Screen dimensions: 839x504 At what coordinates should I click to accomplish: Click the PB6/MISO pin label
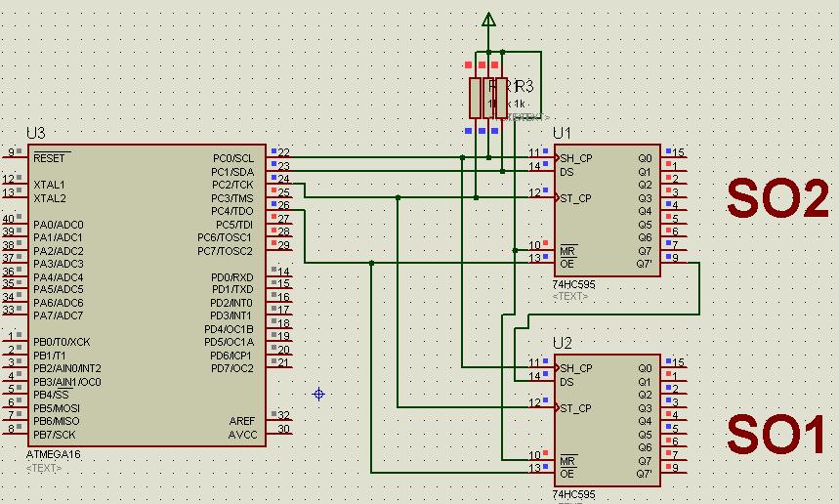[x=57, y=421]
